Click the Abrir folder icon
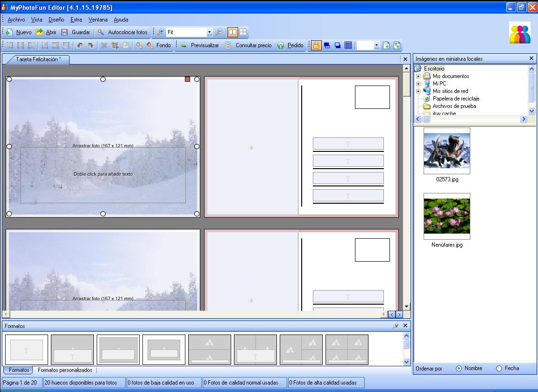538x392 pixels. coord(39,32)
